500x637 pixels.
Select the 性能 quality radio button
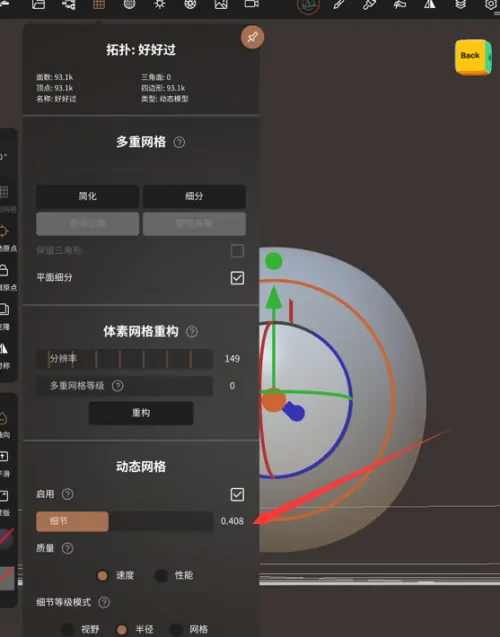tap(161, 576)
